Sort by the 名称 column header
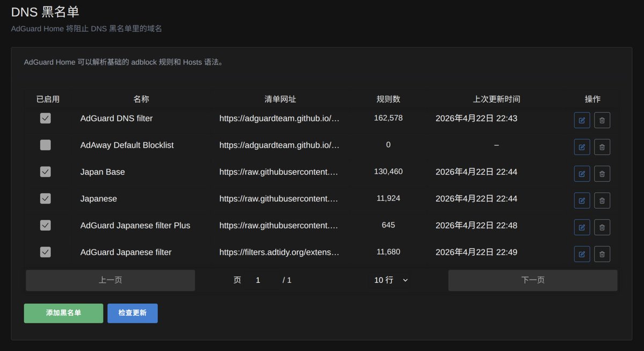Image resolution: width=644 pixels, height=351 pixels. tap(141, 99)
